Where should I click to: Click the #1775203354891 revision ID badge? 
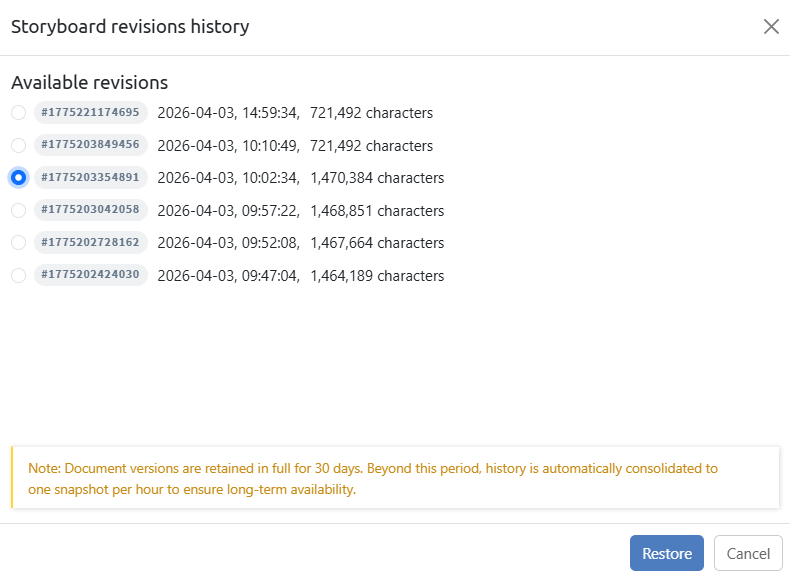point(91,178)
